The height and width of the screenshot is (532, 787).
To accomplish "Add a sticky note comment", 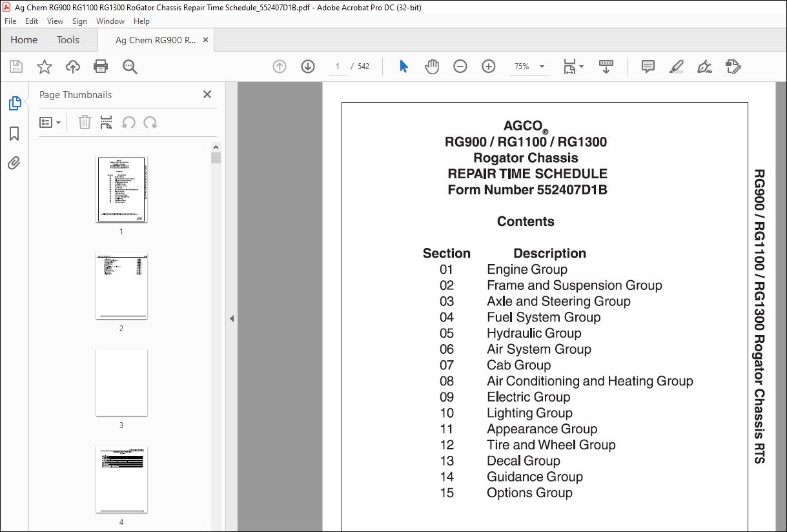I will [648, 66].
